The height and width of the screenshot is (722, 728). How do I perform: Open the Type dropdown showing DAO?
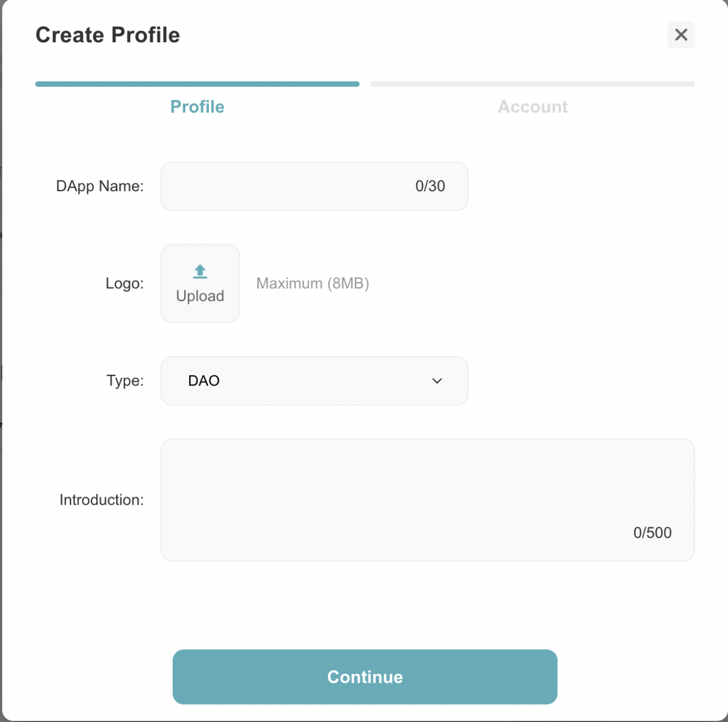(x=314, y=381)
